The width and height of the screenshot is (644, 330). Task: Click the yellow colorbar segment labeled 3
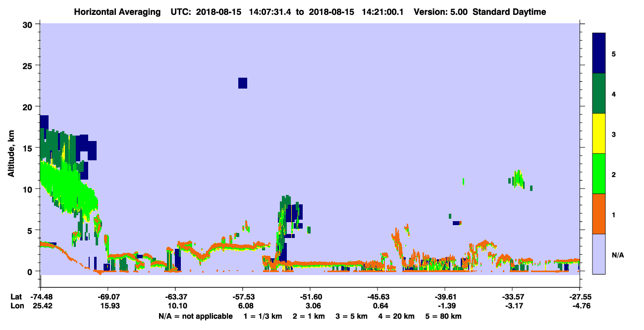(599, 134)
